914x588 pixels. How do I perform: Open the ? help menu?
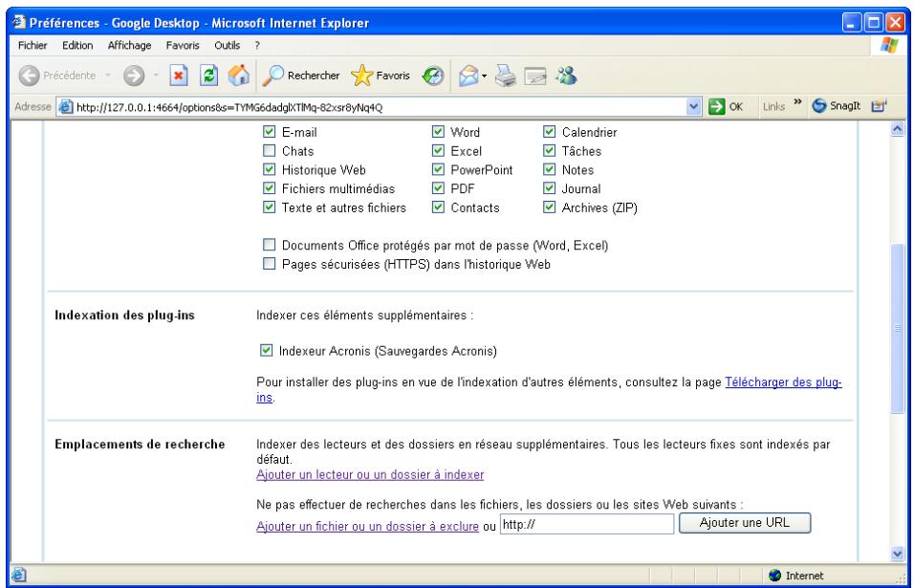pyautogui.click(x=257, y=46)
